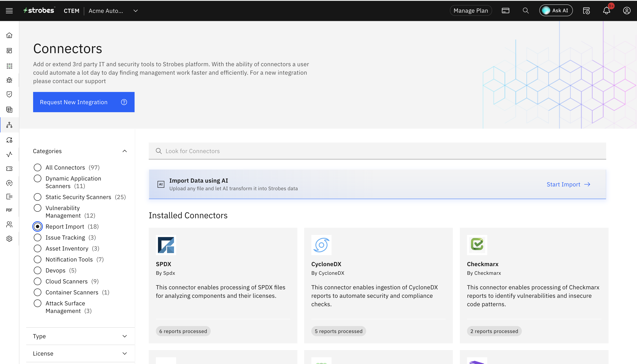The height and width of the screenshot is (364, 637).
Task: Open the user profile icon
Action: pyautogui.click(x=626, y=11)
